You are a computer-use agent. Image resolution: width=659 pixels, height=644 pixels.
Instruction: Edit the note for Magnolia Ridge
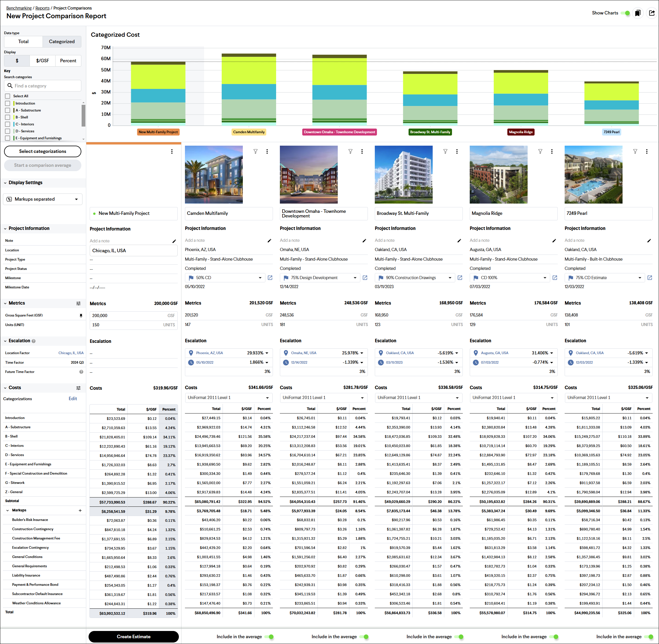tap(554, 240)
